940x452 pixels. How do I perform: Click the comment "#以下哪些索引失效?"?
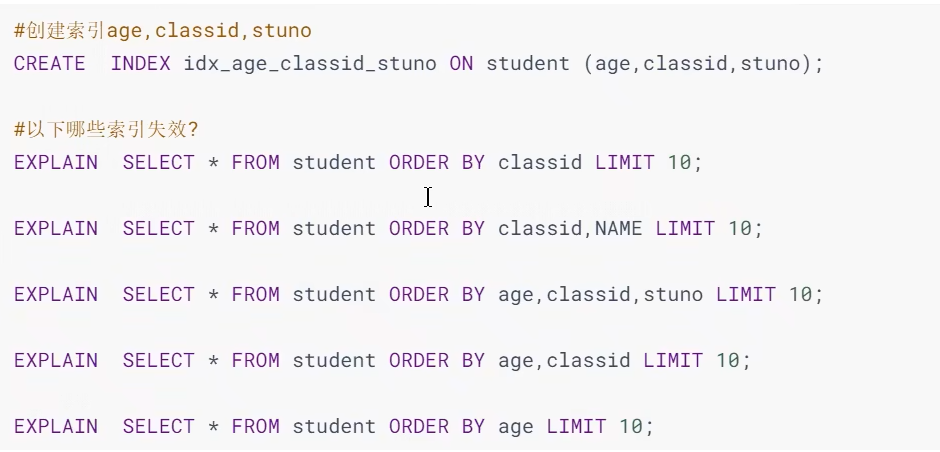click(x=106, y=130)
